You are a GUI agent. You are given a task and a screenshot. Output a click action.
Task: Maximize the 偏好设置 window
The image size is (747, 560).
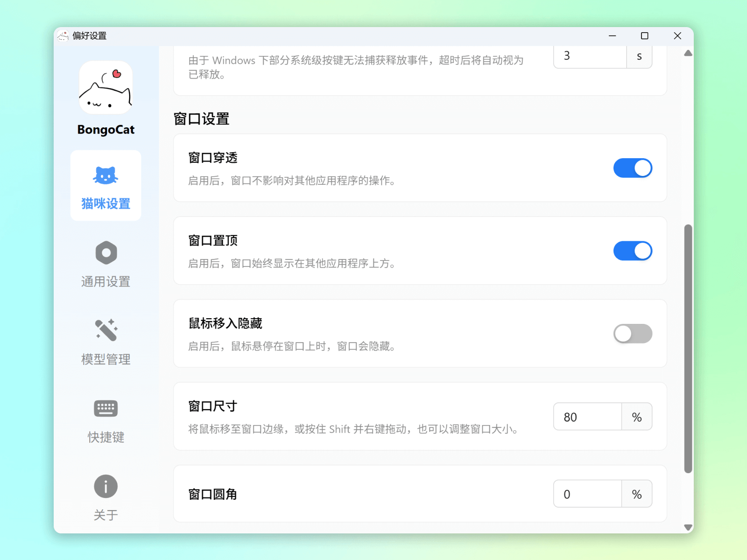[644, 36]
